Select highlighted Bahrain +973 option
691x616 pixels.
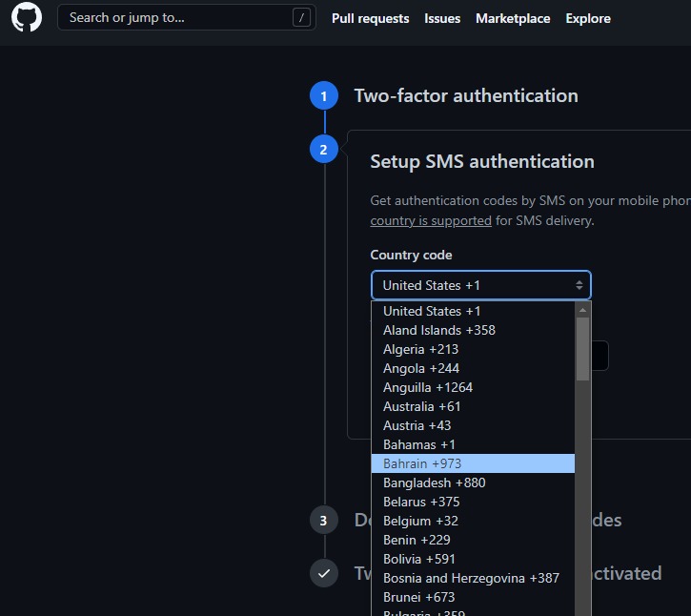point(473,463)
